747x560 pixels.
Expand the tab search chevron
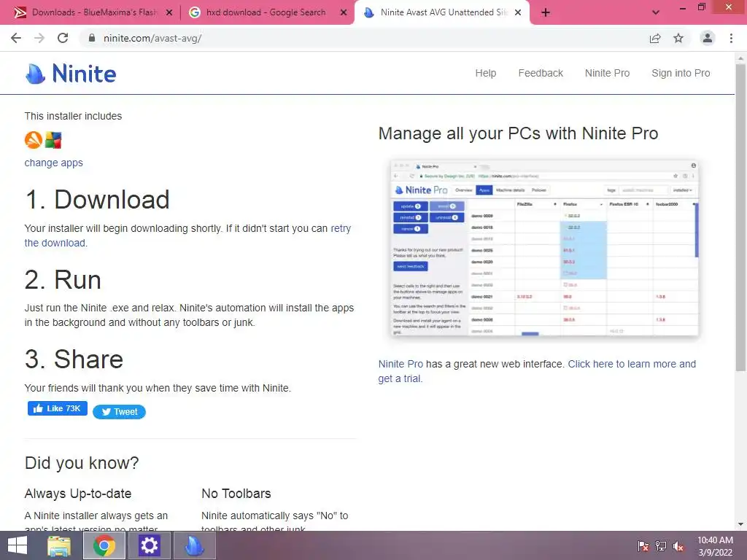pyautogui.click(x=656, y=12)
